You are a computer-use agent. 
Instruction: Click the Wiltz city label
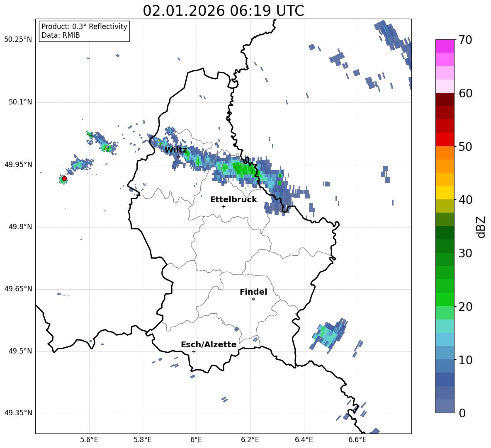176,150
